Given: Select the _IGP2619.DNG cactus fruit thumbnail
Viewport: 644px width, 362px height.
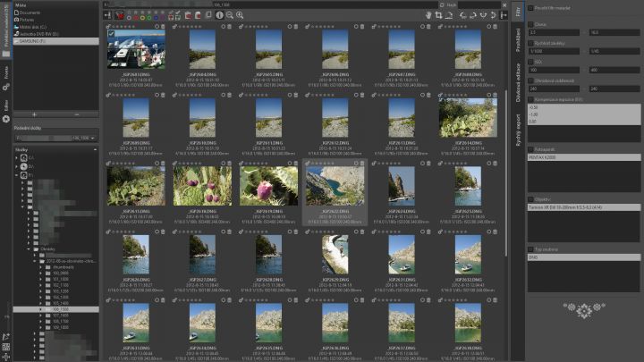Looking at the screenshot, I should (x=268, y=186).
